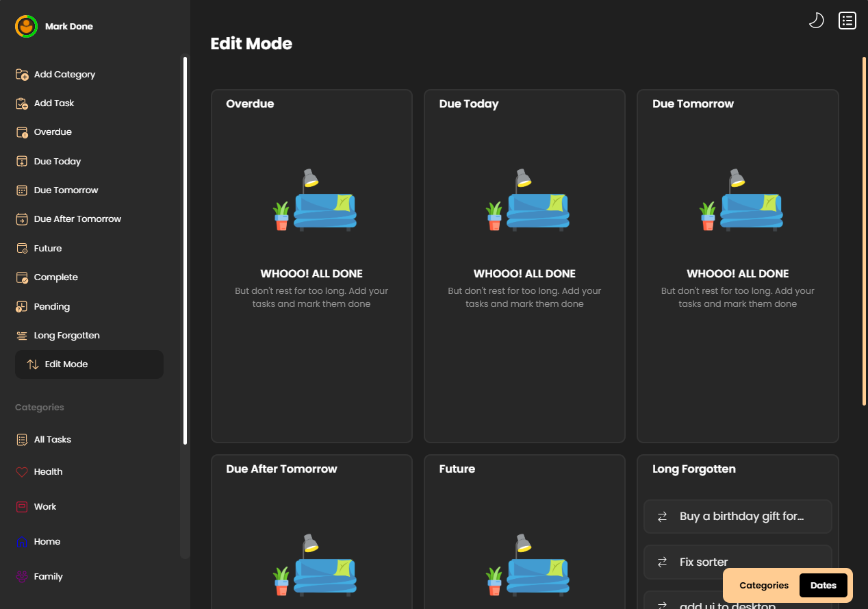Click the 'add ui to desktop' task
Screen dimensions: 868x609
click(x=728, y=606)
